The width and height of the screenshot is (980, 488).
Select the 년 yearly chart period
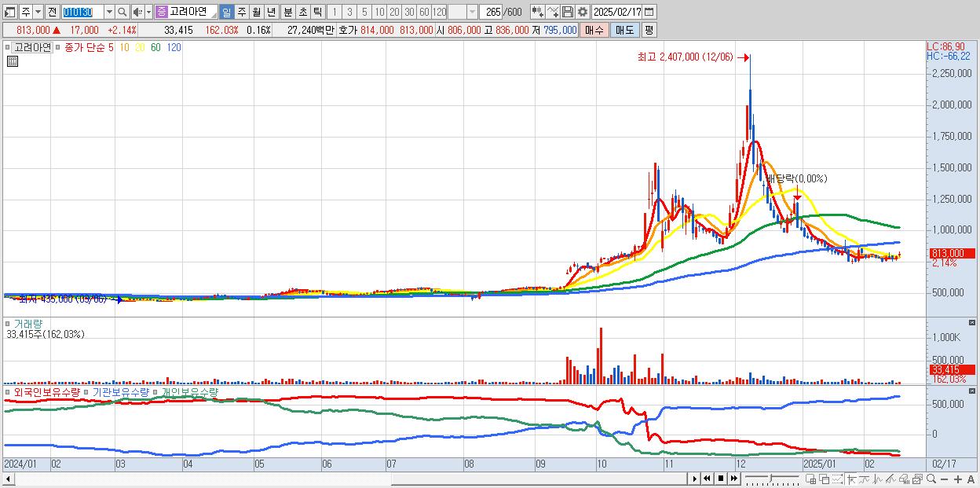[271, 12]
